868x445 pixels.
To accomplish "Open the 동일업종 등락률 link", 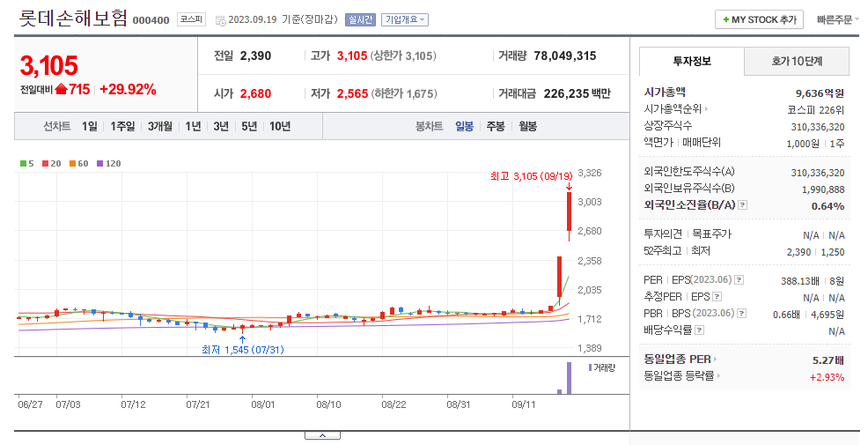I will point(682,375).
